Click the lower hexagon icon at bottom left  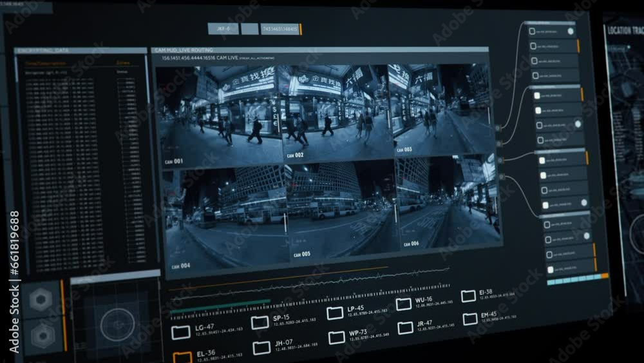43,335
